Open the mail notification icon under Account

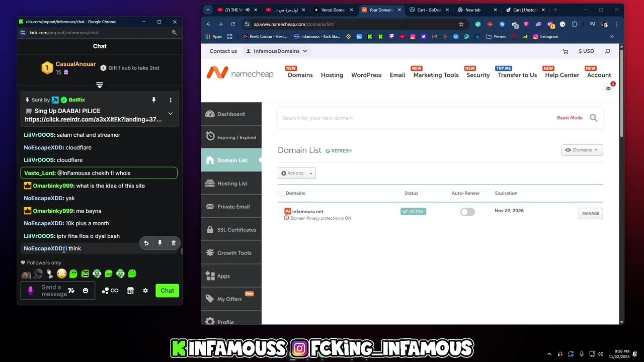tap(608, 88)
